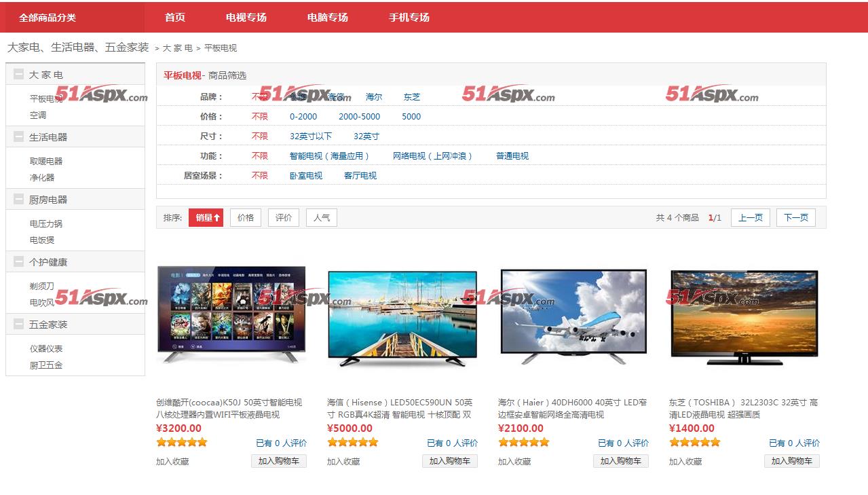The image size is (868, 495).
Task: Open the coocaa K50J TV product image
Action: click(231, 316)
